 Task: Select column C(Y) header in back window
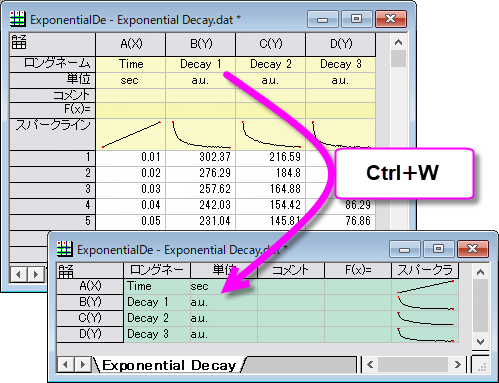(271, 44)
